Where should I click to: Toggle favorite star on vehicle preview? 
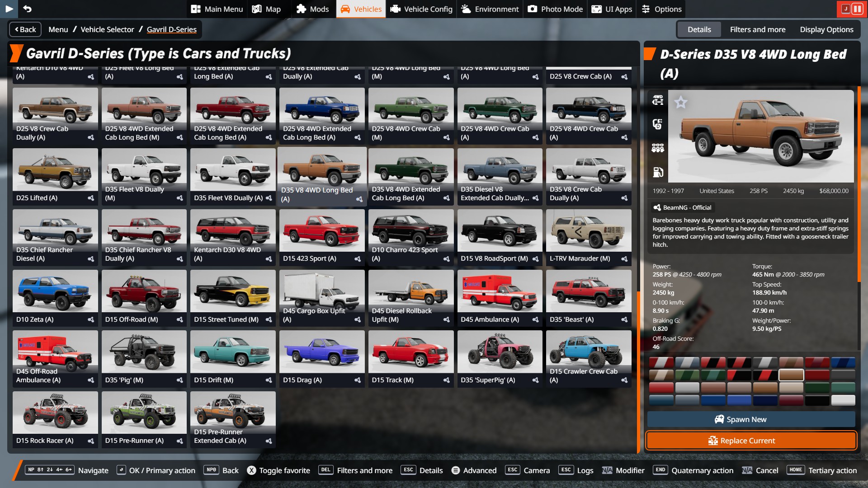[680, 103]
